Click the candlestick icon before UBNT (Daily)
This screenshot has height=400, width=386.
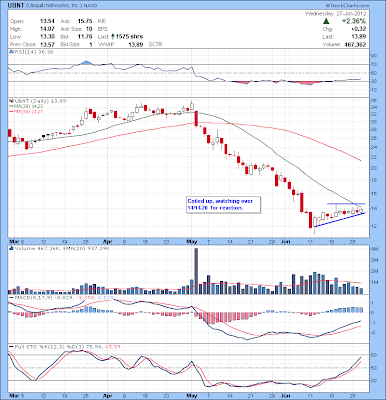click(11, 101)
